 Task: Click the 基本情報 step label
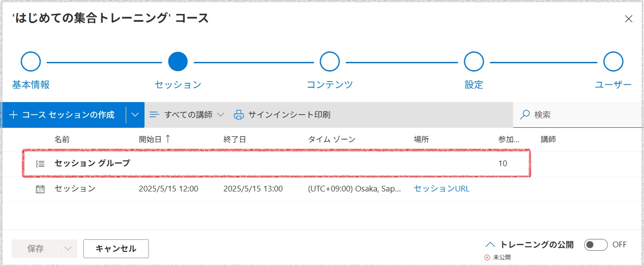pos(31,85)
